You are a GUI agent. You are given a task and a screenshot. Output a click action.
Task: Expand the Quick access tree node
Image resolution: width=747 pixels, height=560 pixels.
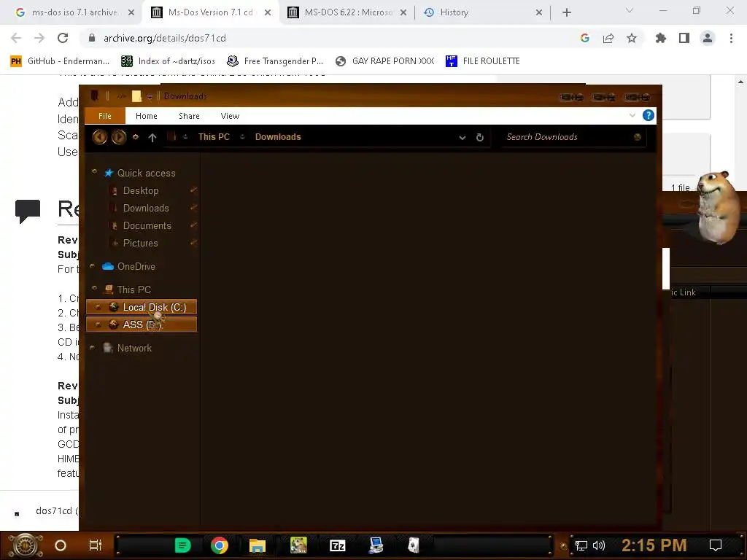pos(94,171)
